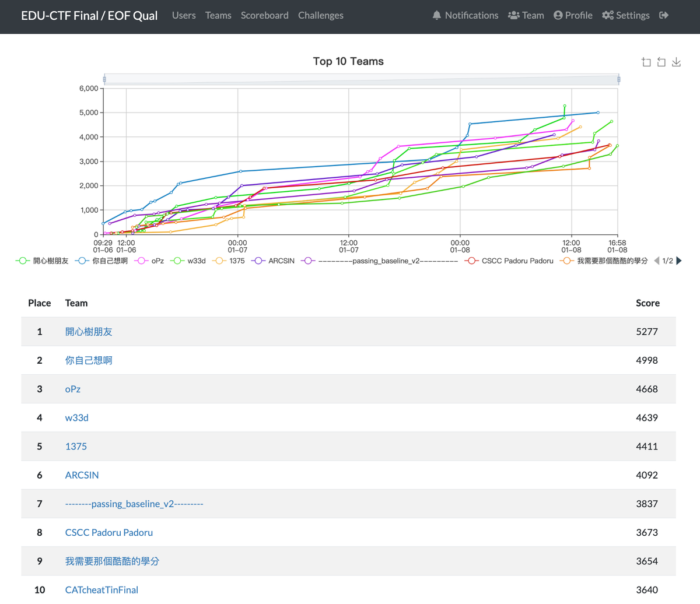Switch to the Users page
Viewport: 700px width, 604px height.
pyautogui.click(x=184, y=16)
